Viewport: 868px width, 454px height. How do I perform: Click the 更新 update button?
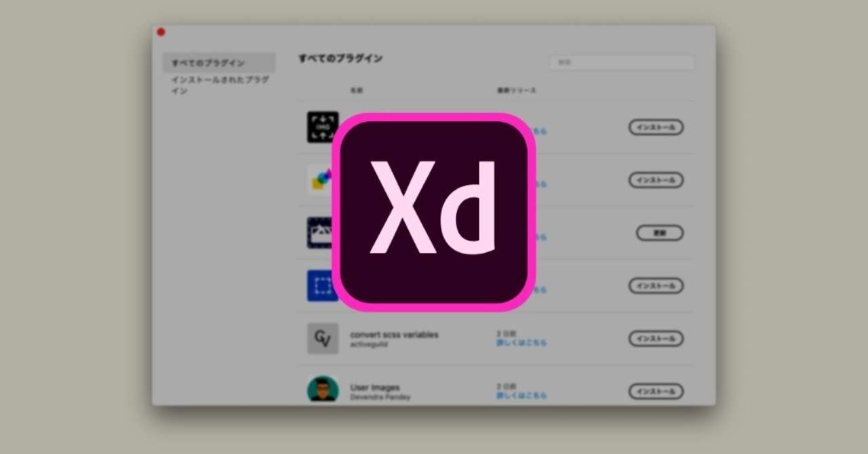click(x=660, y=233)
